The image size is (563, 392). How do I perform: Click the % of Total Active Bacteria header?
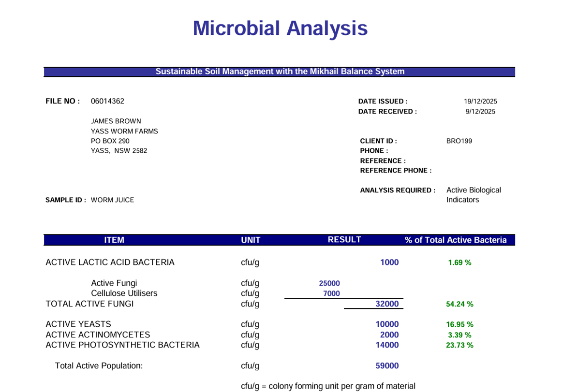pyautogui.click(x=455, y=240)
